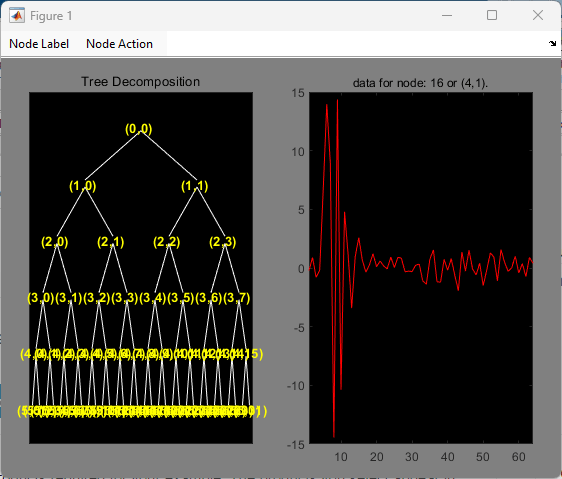Click the MATLAB icon in title bar
Screen dimensions: 562x479
tap(17, 16)
